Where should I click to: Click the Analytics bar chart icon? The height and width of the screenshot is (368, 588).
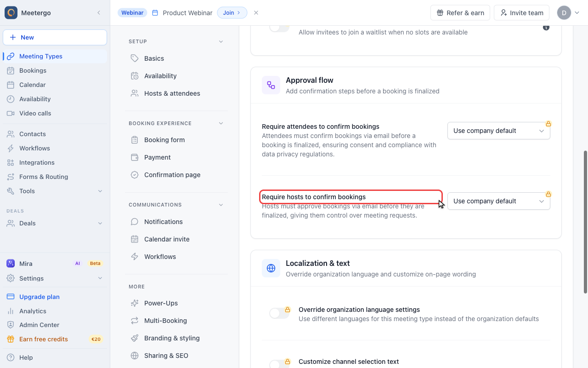[x=11, y=311]
